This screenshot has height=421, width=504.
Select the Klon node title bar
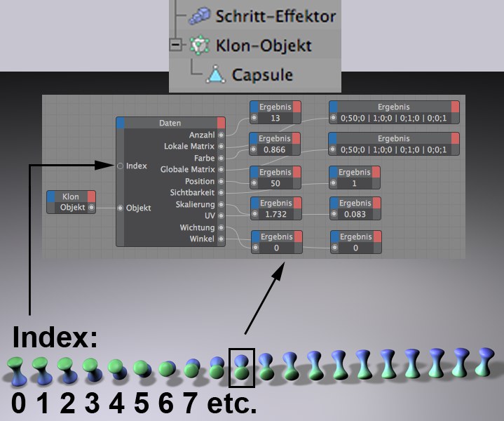[71, 196]
